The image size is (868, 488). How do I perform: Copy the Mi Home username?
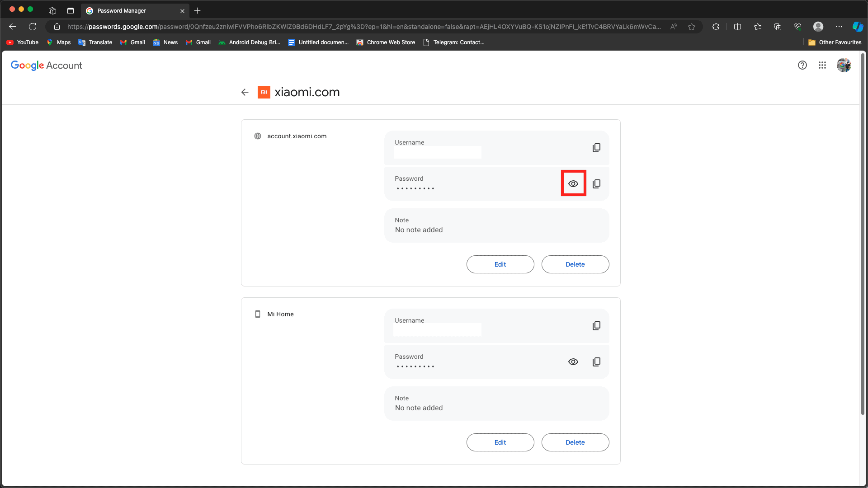click(596, 326)
